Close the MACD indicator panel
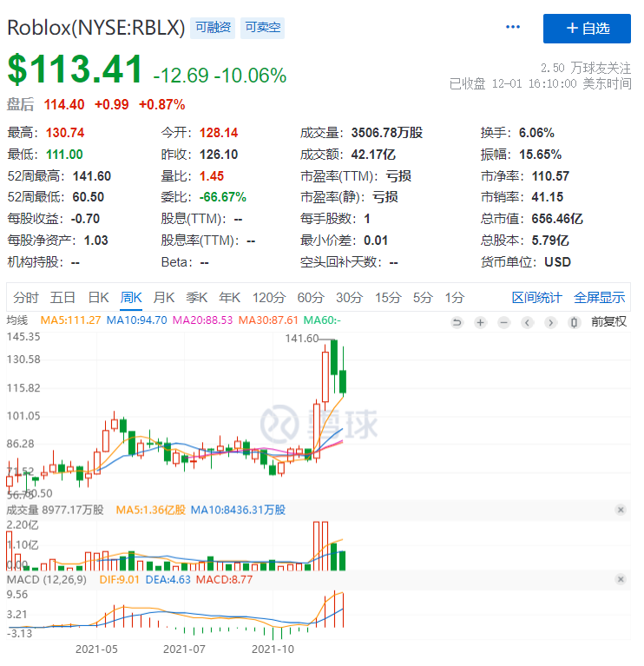 (x=621, y=579)
